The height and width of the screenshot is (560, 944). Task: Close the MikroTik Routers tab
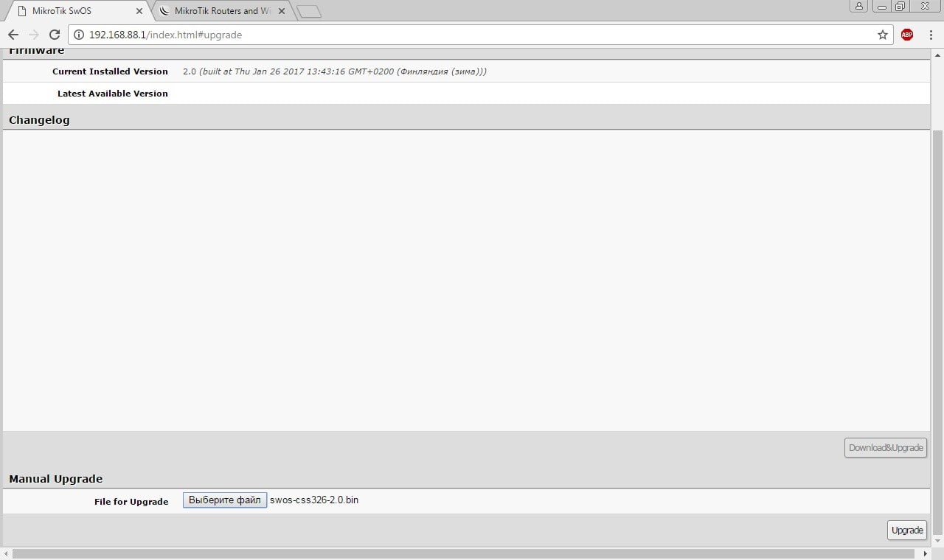tap(282, 11)
